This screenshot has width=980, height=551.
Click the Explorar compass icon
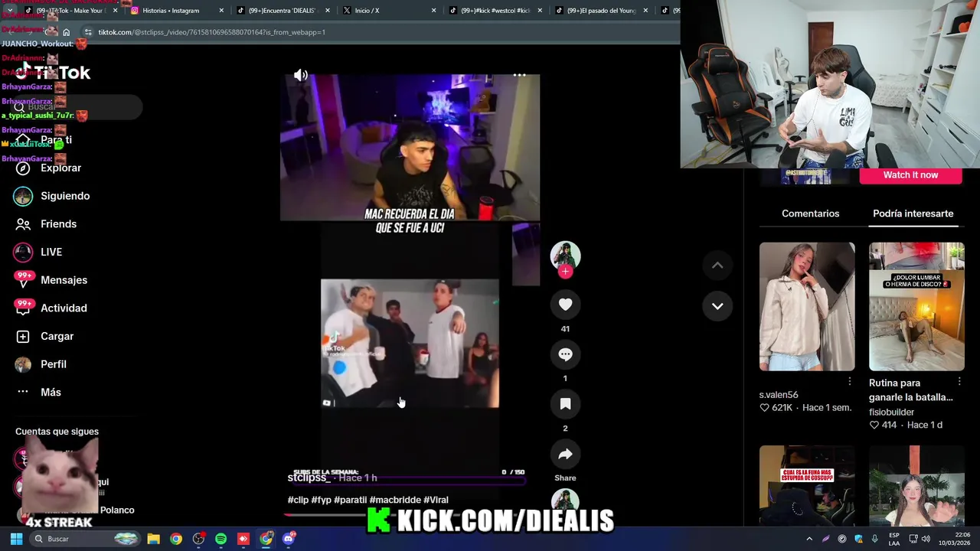pyautogui.click(x=23, y=168)
